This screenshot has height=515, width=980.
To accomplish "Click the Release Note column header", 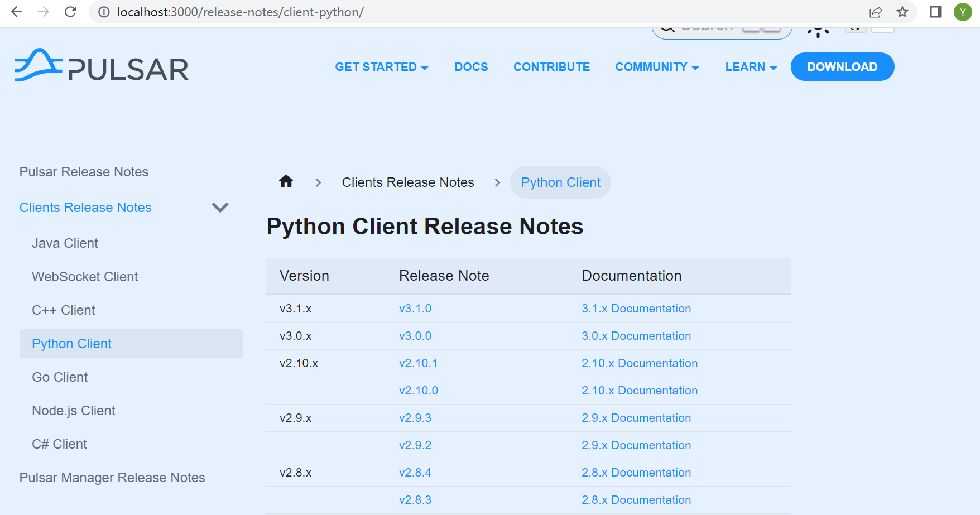I will click(444, 276).
